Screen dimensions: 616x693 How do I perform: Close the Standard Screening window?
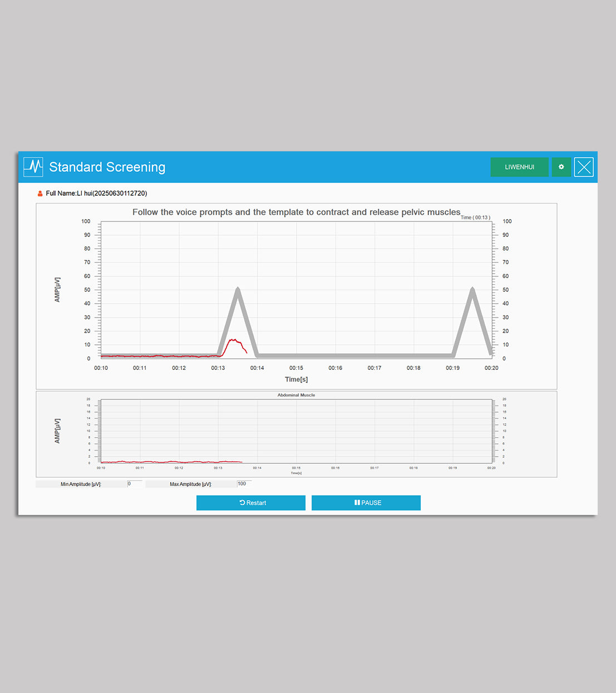(x=584, y=167)
